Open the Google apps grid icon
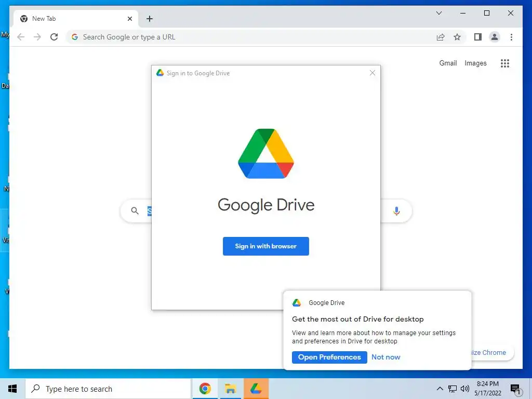Screen dimensions: 532x399 [x=504, y=63]
